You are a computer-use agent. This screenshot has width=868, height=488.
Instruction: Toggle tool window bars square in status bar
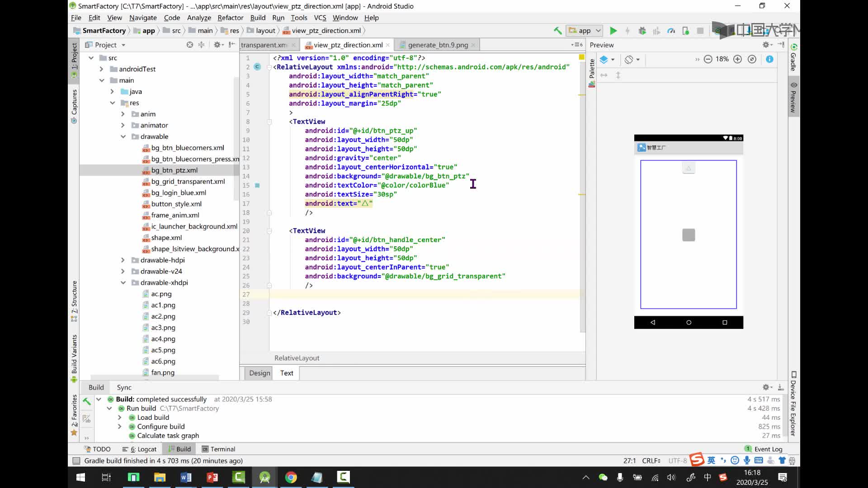click(x=76, y=461)
